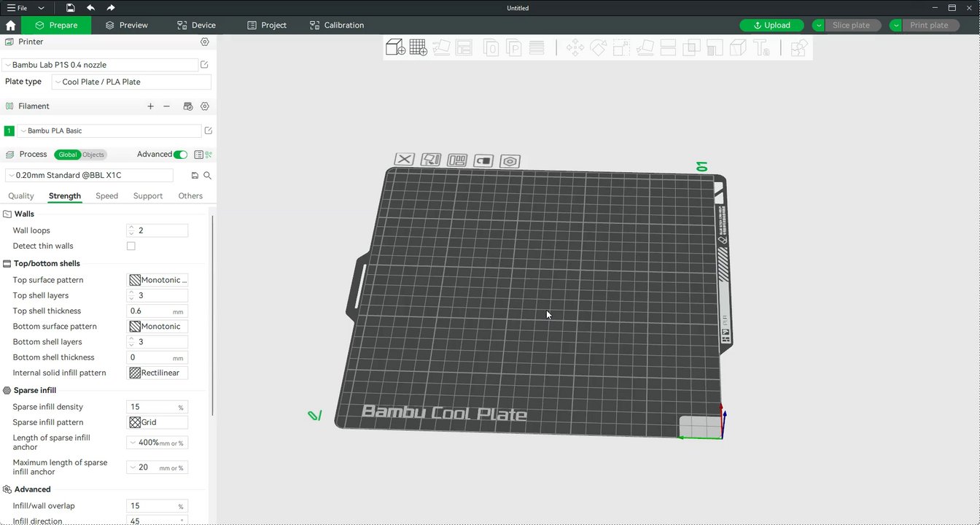This screenshot has height=525, width=980.
Task: Select the Lay on face tool
Action: (645, 48)
